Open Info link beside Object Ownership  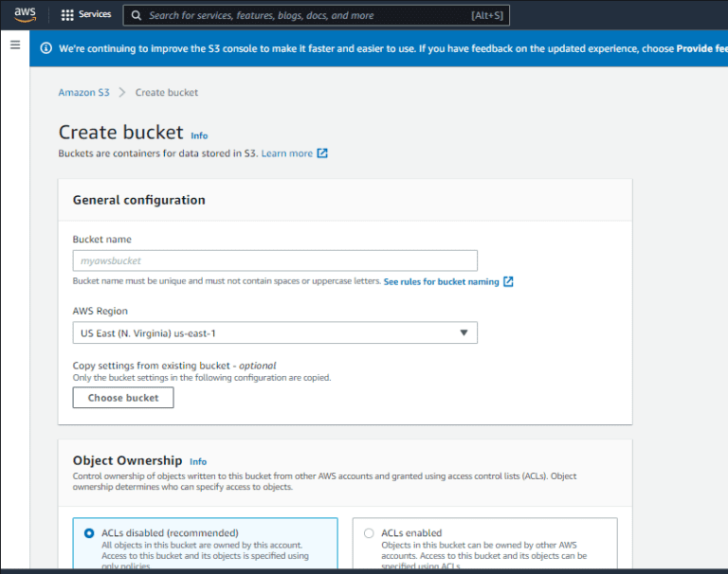[x=198, y=461]
